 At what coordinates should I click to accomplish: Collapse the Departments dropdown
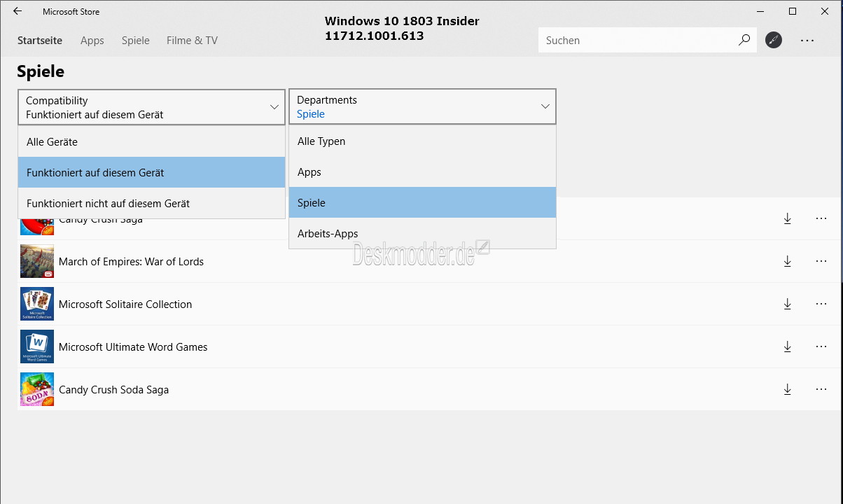(422, 106)
